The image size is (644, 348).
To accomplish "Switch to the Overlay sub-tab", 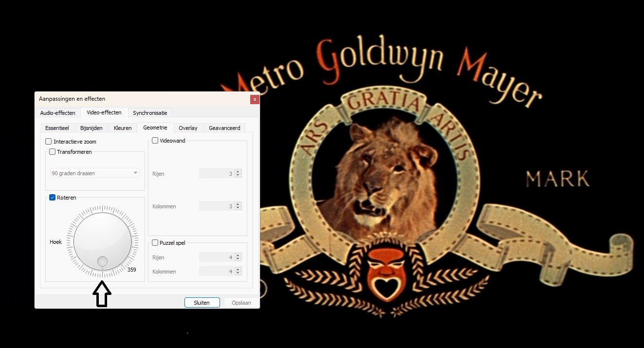I will click(188, 128).
